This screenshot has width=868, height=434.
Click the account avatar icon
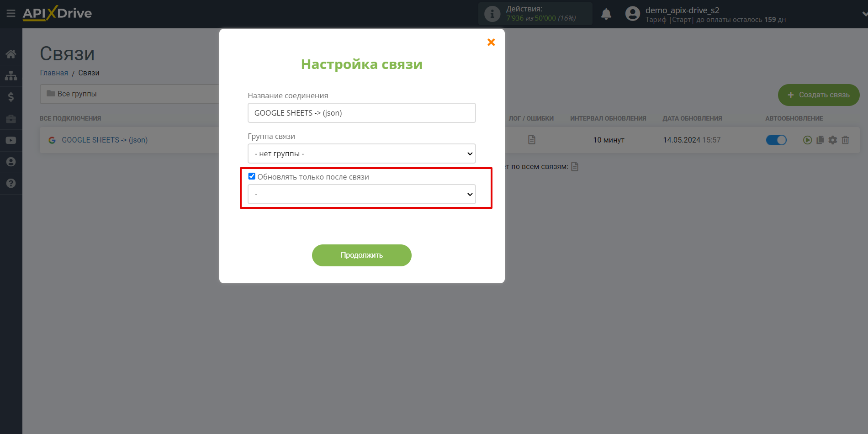tap(633, 14)
